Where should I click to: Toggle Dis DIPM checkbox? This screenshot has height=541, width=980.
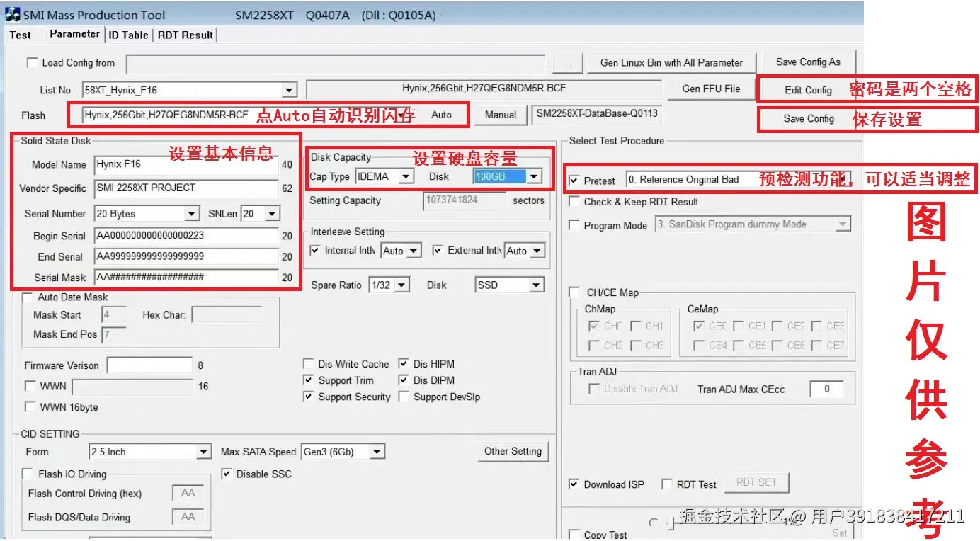click(x=404, y=380)
